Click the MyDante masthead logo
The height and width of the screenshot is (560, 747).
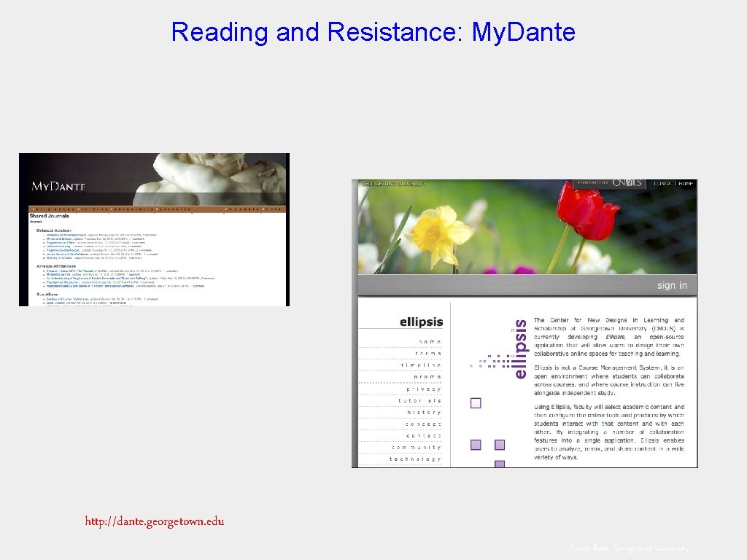58,187
